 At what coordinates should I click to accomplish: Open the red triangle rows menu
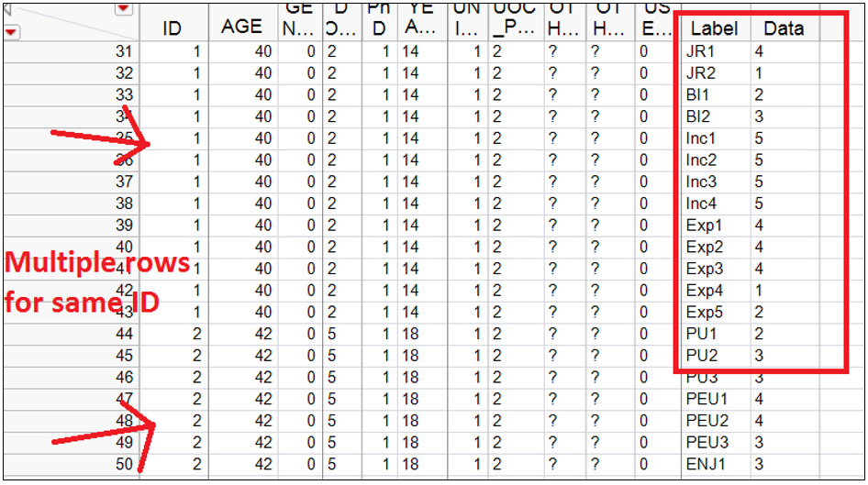point(10,31)
